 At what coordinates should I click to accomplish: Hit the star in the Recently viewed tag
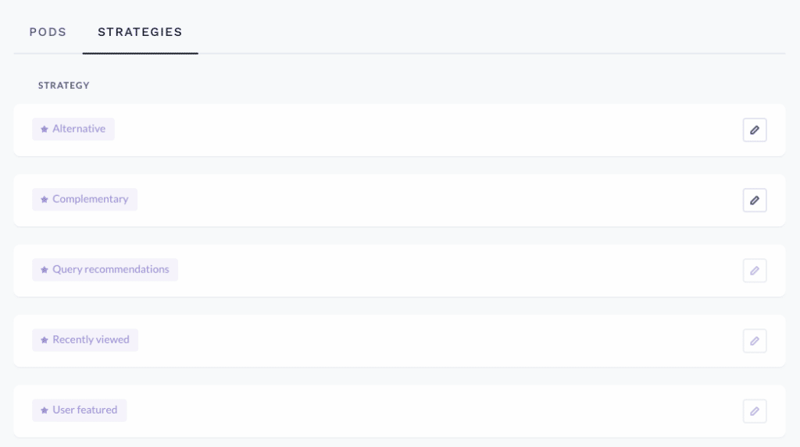pyautogui.click(x=44, y=340)
